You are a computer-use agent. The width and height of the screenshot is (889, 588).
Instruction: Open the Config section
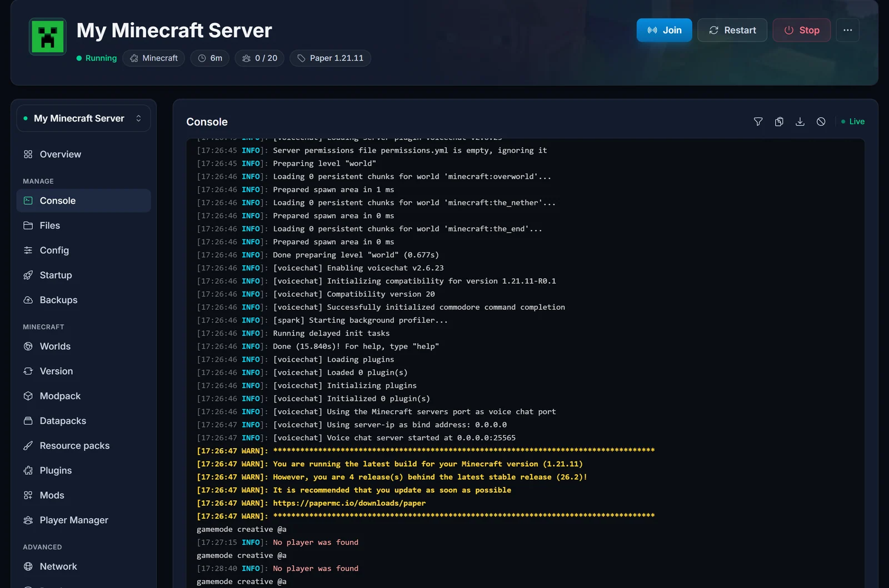click(83, 250)
